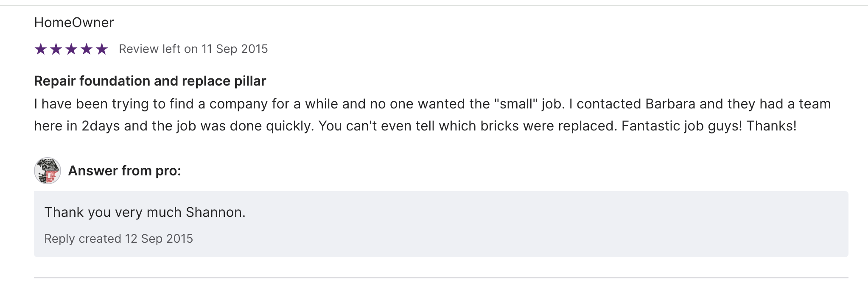Click the 'Repair foundation and replace pillar' title
The image size is (868, 294).
(150, 81)
